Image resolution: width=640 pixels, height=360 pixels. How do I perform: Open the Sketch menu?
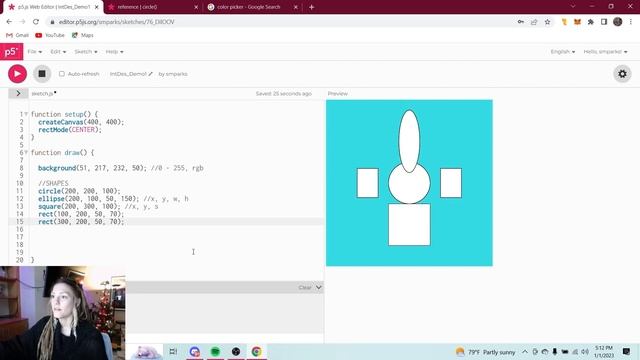pos(86,52)
